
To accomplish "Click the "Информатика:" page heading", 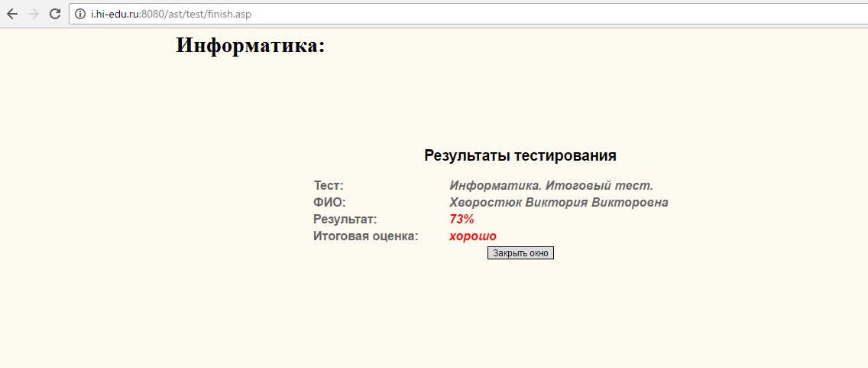I will [x=250, y=46].
